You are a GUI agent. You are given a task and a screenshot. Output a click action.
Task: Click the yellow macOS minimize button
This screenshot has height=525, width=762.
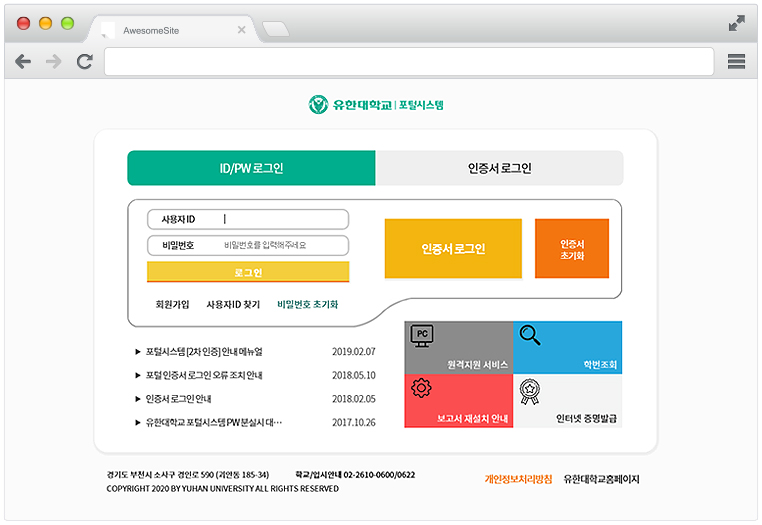pos(45,23)
